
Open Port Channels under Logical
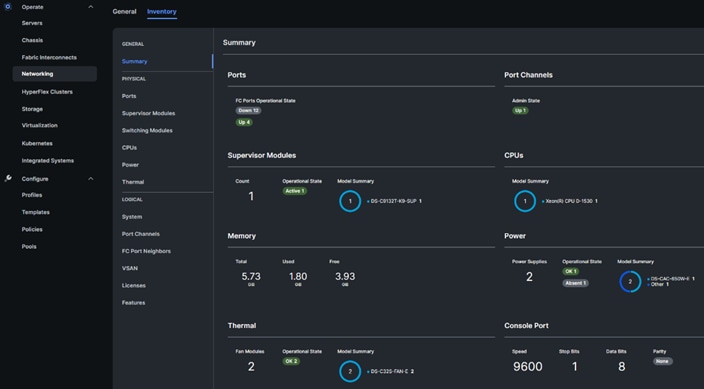pos(141,234)
